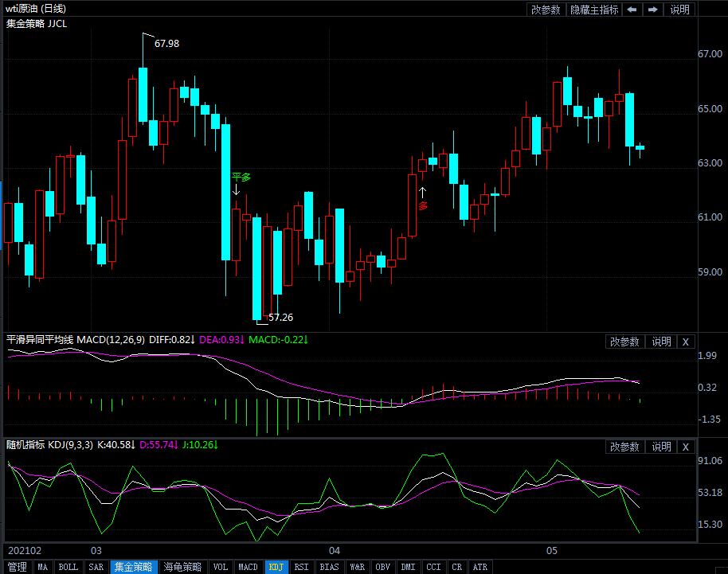Open 改参数 in the KDJ panel
Image resolution: width=728 pixels, height=574 pixels.
click(624, 447)
